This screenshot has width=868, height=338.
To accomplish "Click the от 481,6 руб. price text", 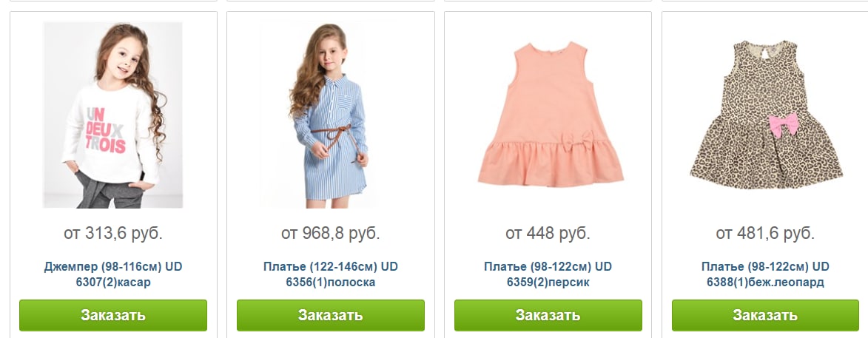I will 766,234.
